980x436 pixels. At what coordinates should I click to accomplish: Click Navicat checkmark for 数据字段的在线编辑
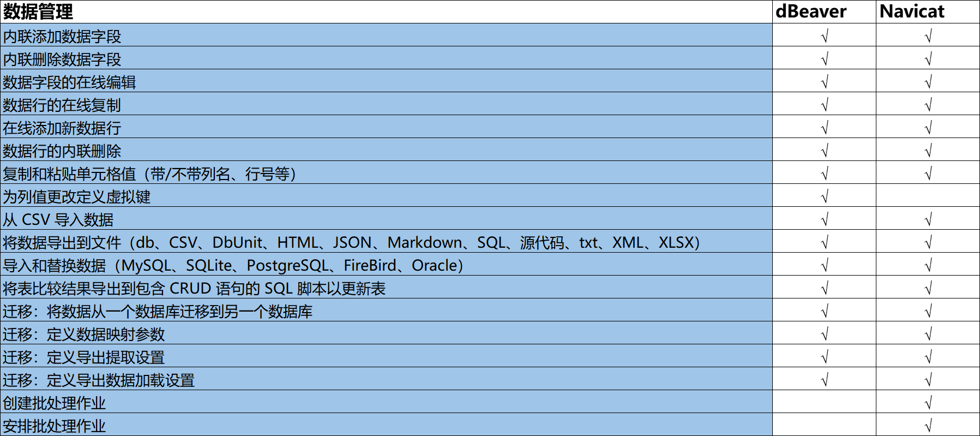coord(928,82)
